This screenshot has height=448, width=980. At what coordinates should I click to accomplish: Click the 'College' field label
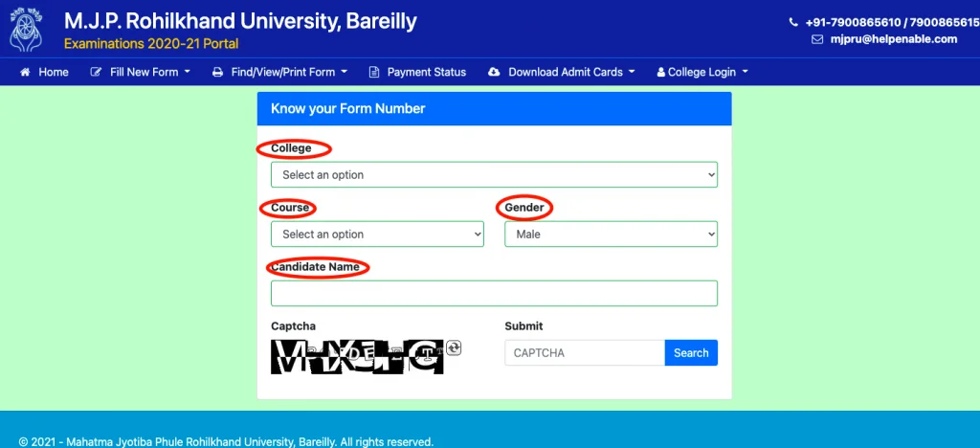291,148
